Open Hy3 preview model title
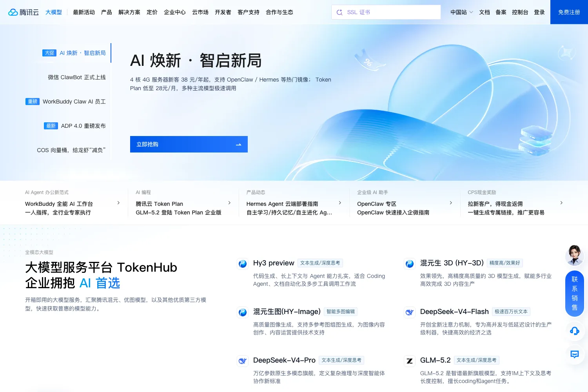 click(x=274, y=263)
